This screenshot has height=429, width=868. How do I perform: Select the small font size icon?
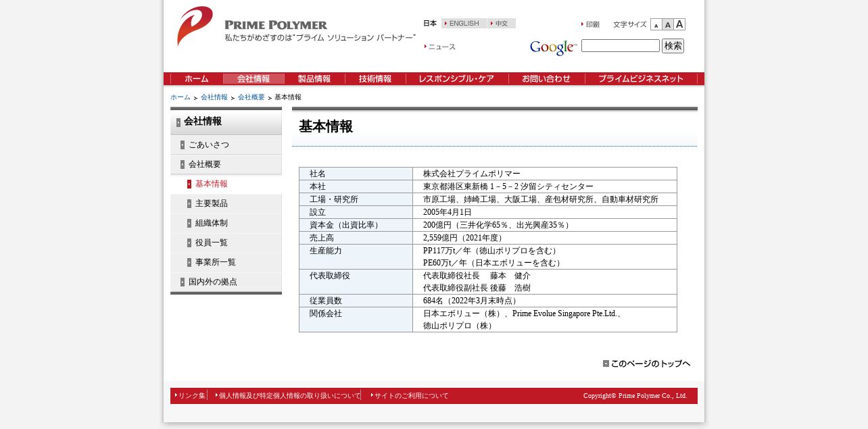656,25
